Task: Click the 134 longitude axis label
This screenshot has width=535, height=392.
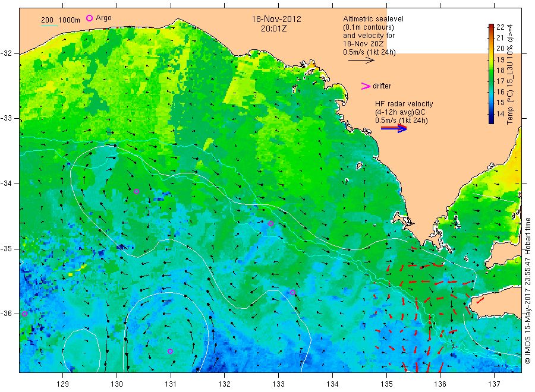Action: (332, 384)
